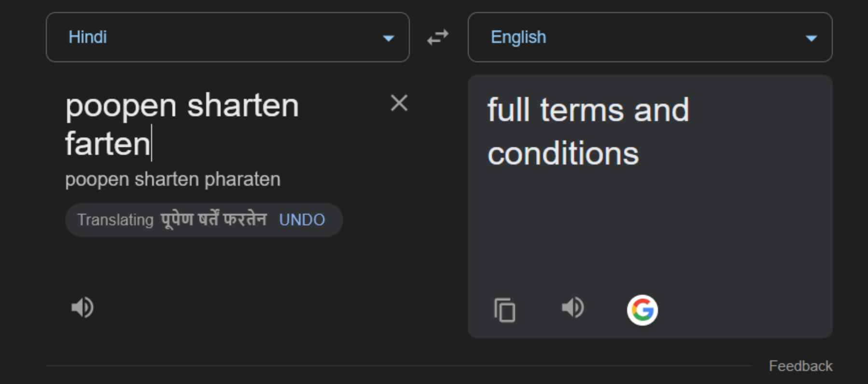Copy the English translation to clipboard
The width and height of the screenshot is (868, 384).
[504, 310]
